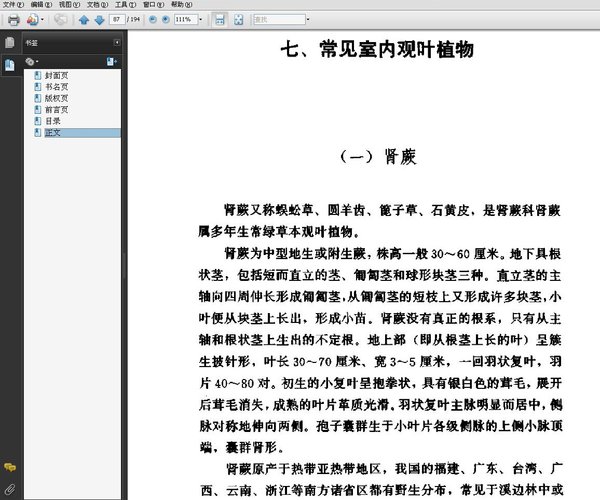Click the total page count 194

135,19
